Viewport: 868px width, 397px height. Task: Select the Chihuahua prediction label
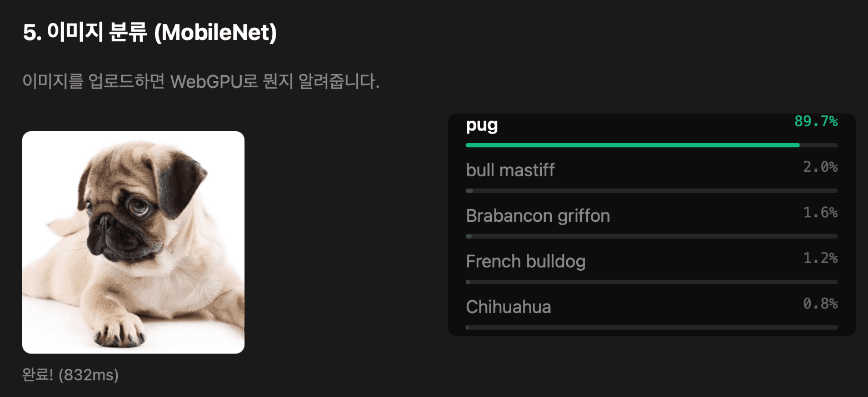pyautogui.click(x=508, y=307)
